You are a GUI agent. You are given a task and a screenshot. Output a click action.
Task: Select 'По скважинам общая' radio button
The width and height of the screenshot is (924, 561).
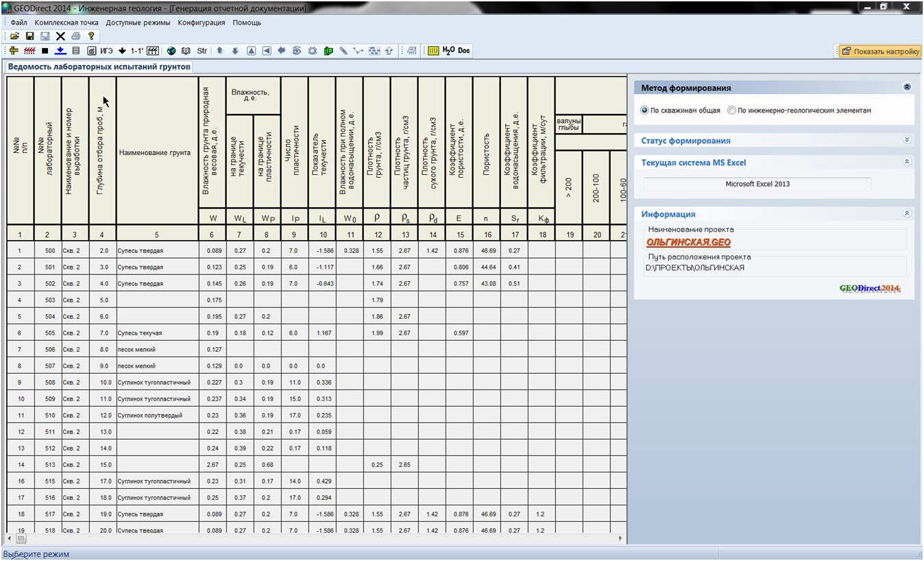tap(644, 110)
